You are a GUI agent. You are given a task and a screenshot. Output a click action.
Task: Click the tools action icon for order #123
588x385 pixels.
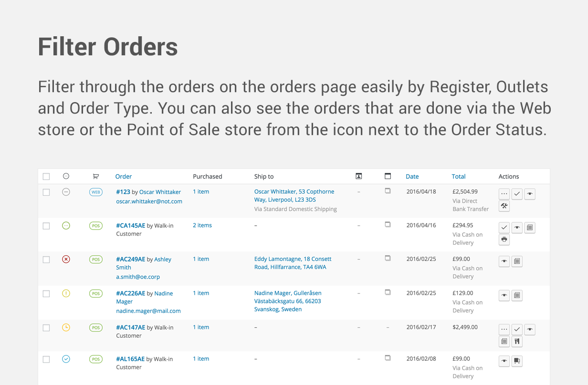click(504, 206)
